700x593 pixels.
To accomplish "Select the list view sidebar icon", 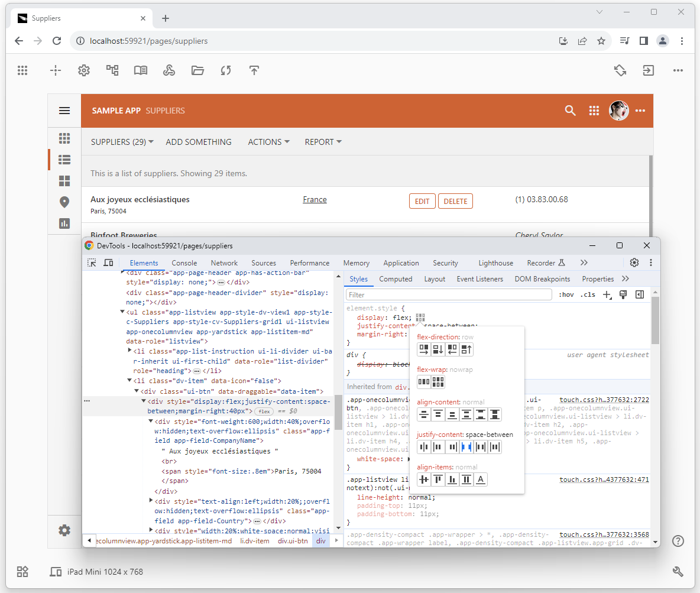I will [x=64, y=160].
